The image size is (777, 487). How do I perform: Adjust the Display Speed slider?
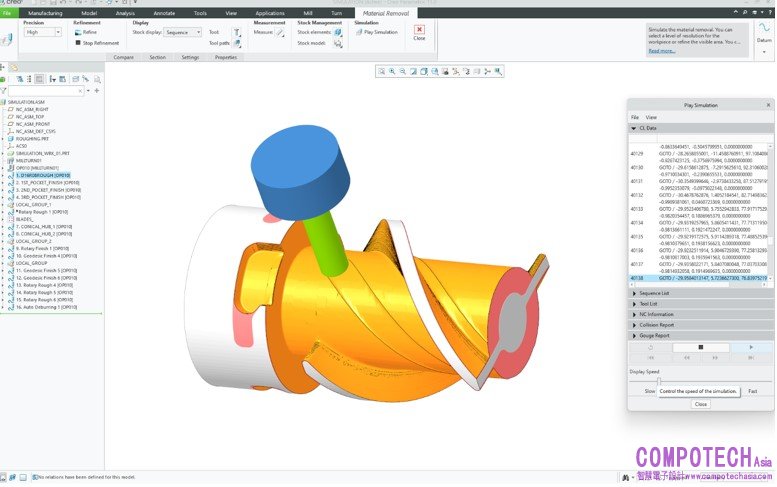point(659,380)
